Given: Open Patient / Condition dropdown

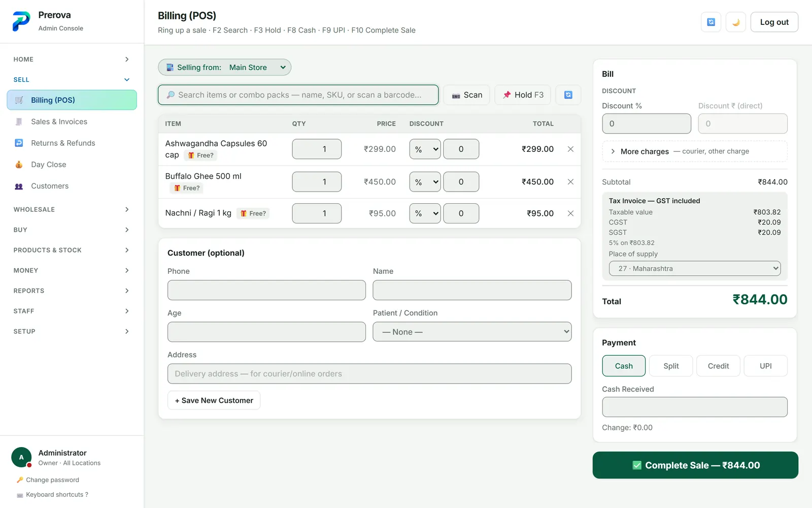Looking at the screenshot, I should (x=472, y=332).
